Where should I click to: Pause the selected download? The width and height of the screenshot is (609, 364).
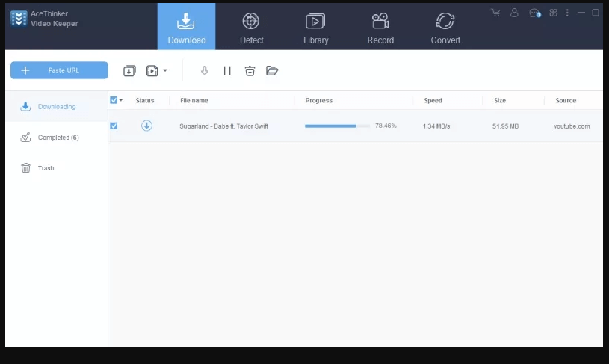click(227, 71)
